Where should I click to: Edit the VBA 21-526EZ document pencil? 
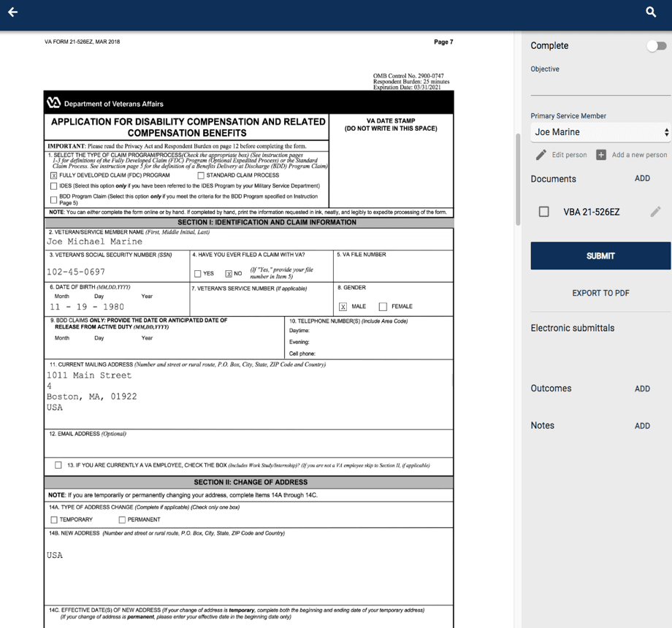point(655,212)
